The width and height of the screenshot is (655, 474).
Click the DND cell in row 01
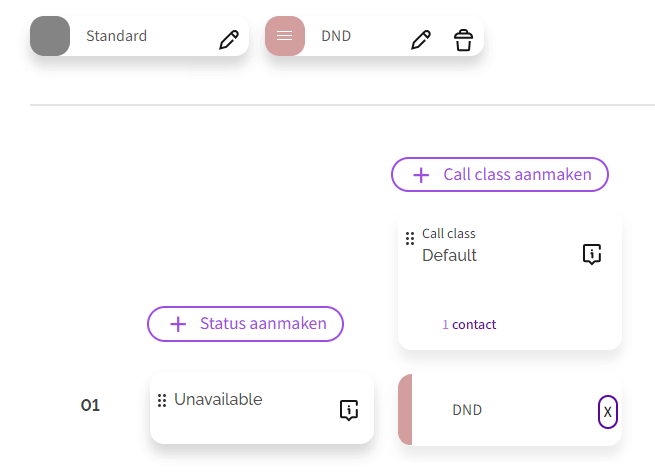click(500, 410)
